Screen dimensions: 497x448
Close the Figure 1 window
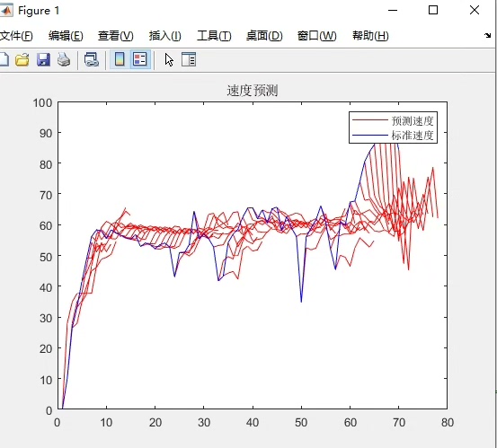tap(475, 10)
